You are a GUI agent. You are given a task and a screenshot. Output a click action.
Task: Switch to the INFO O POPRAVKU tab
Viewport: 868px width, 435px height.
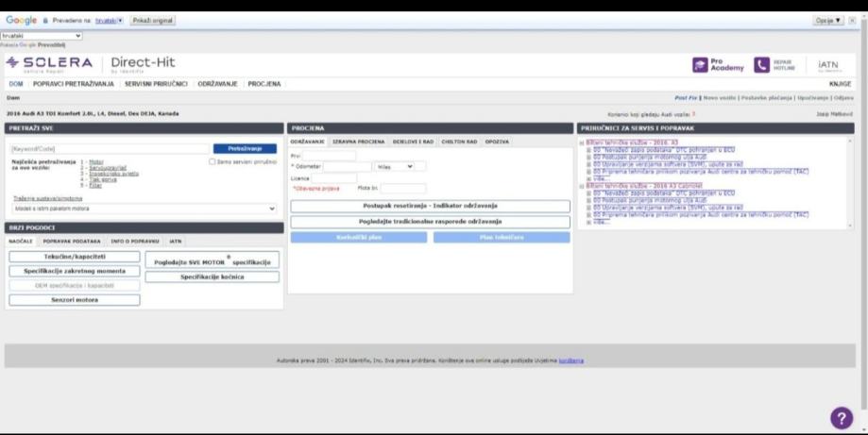pyautogui.click(x=135, y=242)
